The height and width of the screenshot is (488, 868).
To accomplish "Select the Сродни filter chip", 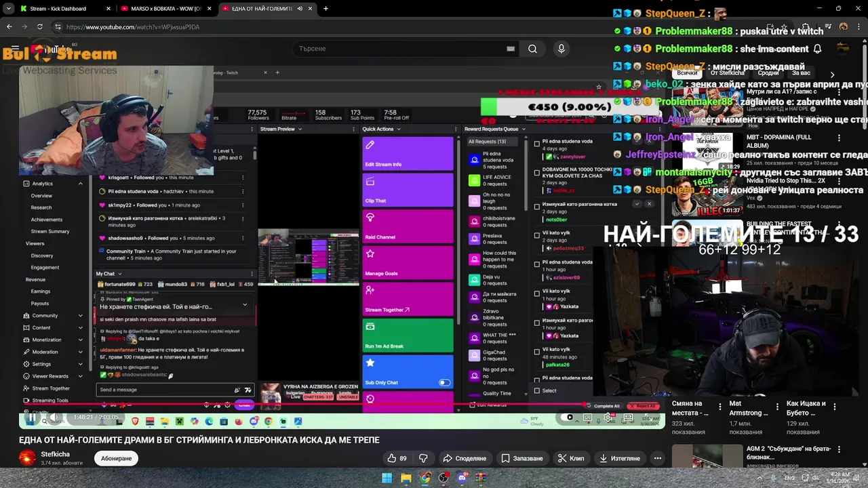I will coord(768,73).
